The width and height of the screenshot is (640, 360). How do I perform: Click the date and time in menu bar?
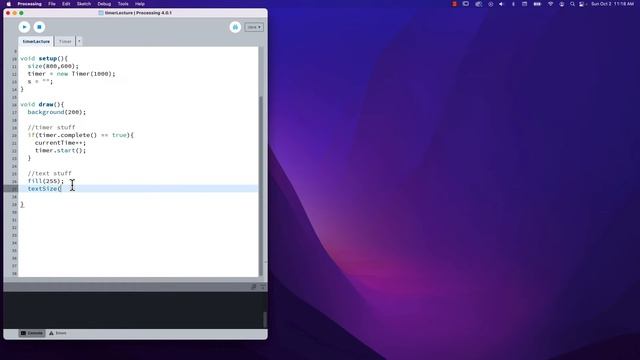pyautogui.click(x=612, y=4)
